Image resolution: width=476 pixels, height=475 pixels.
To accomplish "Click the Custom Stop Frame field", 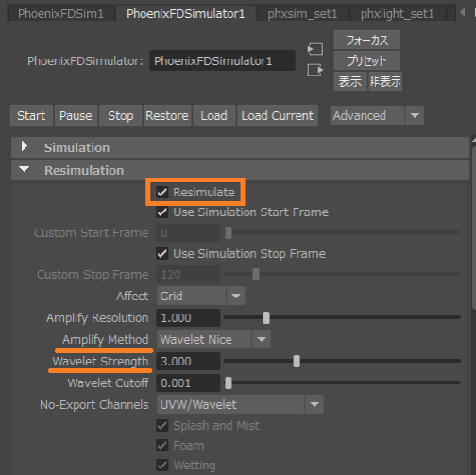I will click(x=188, y=274).
